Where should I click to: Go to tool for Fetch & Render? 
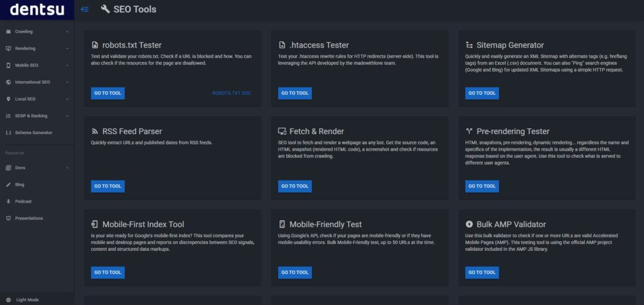(295, 186)
